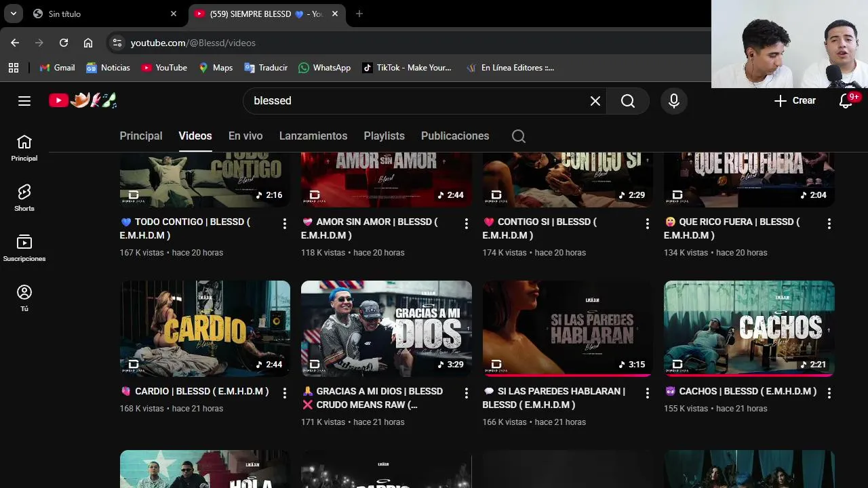Open AMOR SIN AMOR | BLESSD title link
Image resolution: width=868 pixels, height=488 pixels.
tap(370, 228)
